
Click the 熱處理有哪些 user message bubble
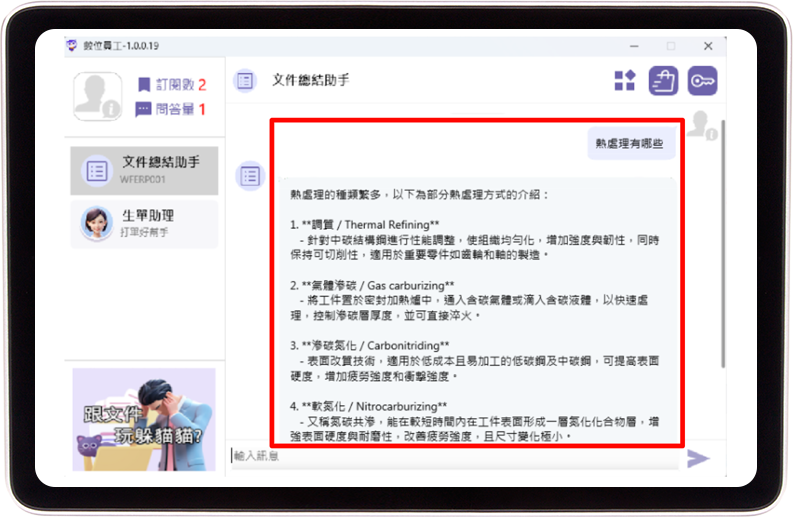(629, 143)
